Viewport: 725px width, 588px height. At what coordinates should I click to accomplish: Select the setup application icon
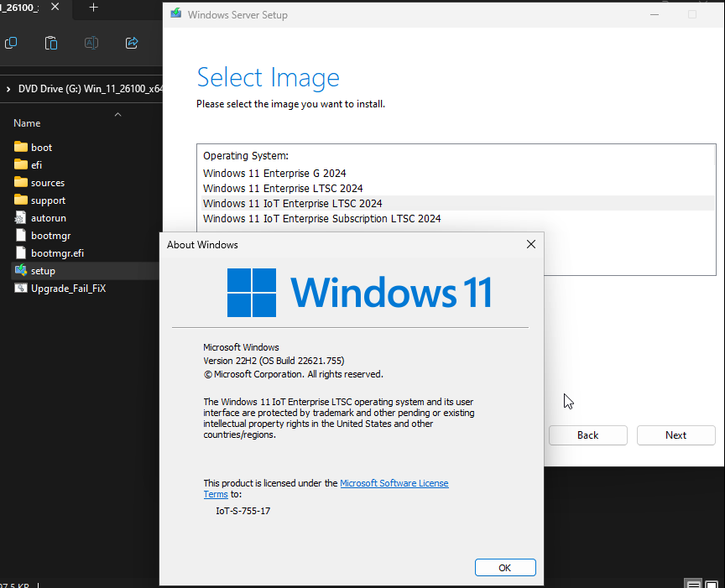(x=21, y=270)
